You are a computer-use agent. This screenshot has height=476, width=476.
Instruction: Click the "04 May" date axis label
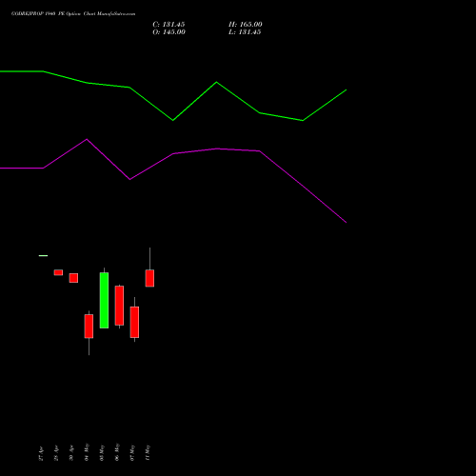click(x=87, y=452)
